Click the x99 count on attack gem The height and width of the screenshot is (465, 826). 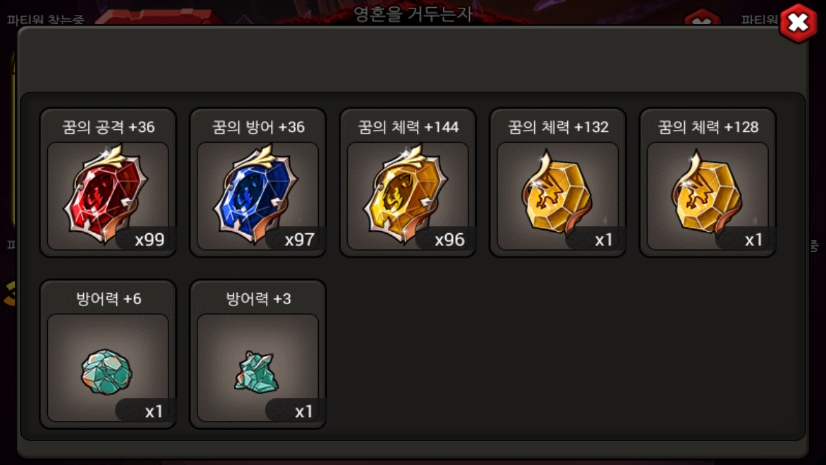(x=150, y=240)
